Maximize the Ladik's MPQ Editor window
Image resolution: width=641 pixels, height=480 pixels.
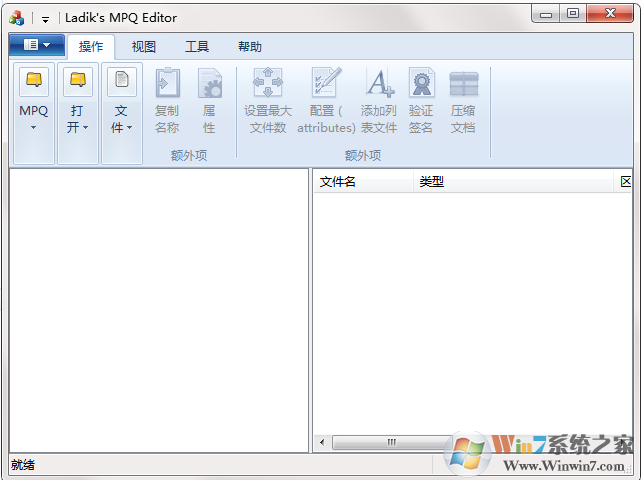tap(573, 14)
